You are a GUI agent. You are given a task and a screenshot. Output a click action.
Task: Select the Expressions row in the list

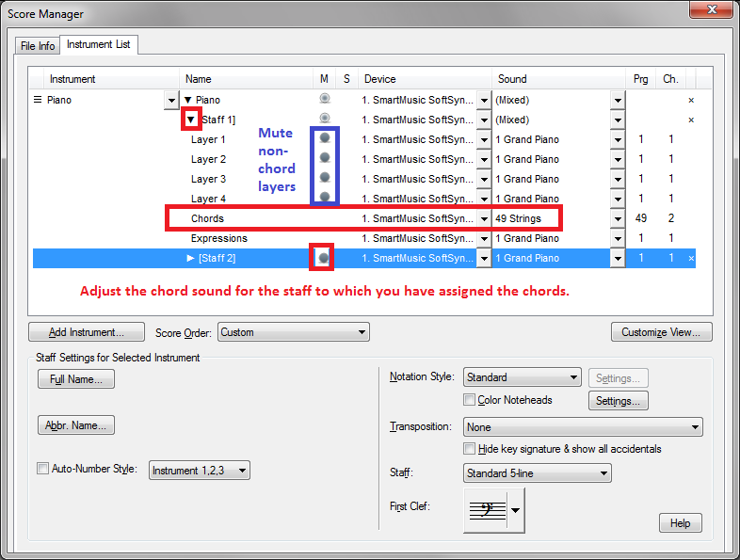click(x=219, y=238)
